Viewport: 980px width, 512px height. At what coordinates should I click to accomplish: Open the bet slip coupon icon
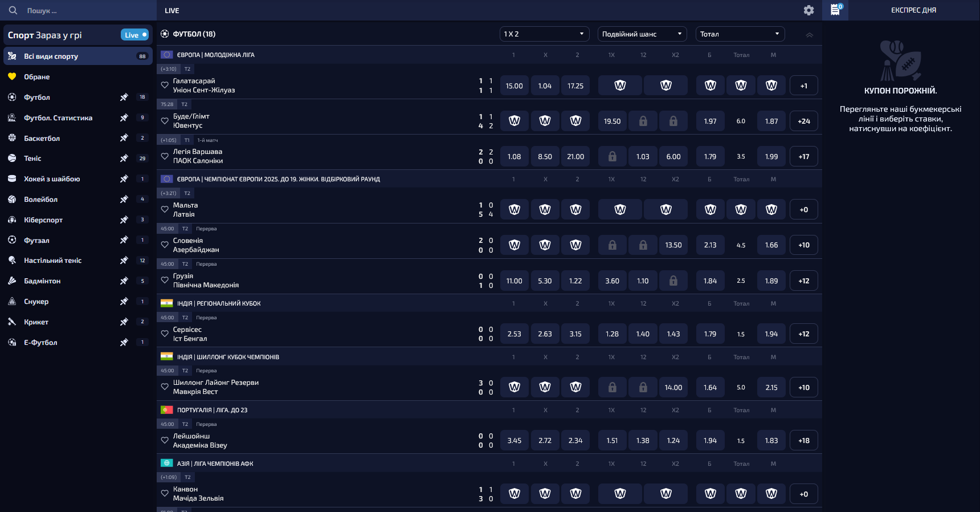click(835, 10)
